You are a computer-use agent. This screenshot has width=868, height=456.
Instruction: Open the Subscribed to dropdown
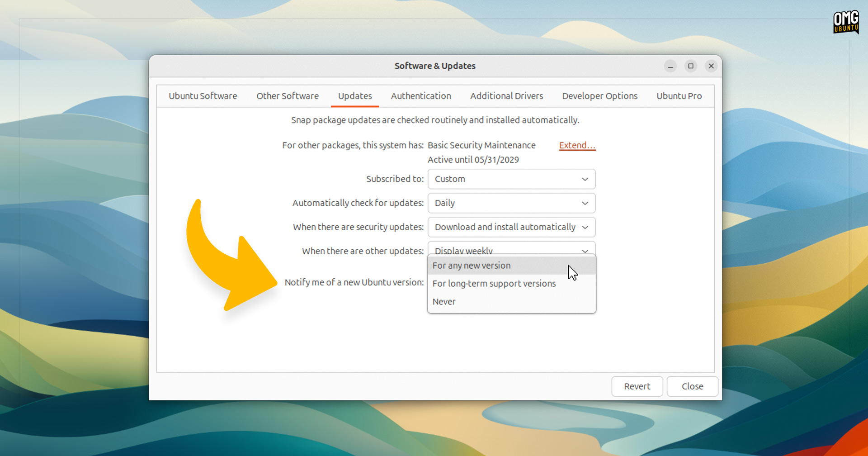point(511,179)
